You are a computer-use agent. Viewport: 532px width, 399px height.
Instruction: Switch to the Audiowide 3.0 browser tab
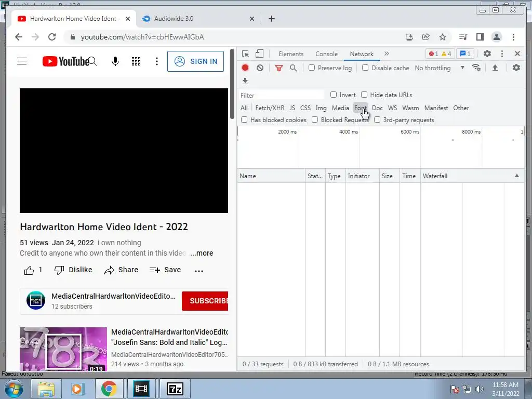pyautogui.click(x=198, y=19)
